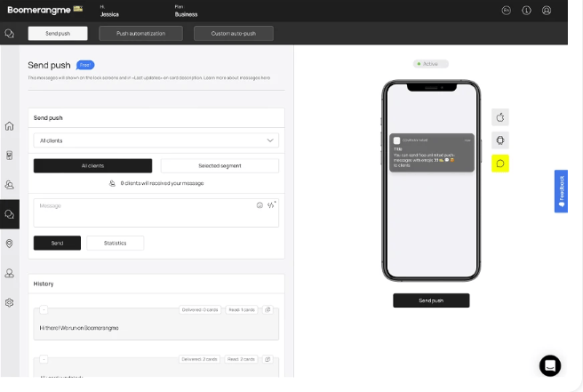The image size is (583, 392).
Task: Switch to Push automatization tab
Action: point(141,34)
